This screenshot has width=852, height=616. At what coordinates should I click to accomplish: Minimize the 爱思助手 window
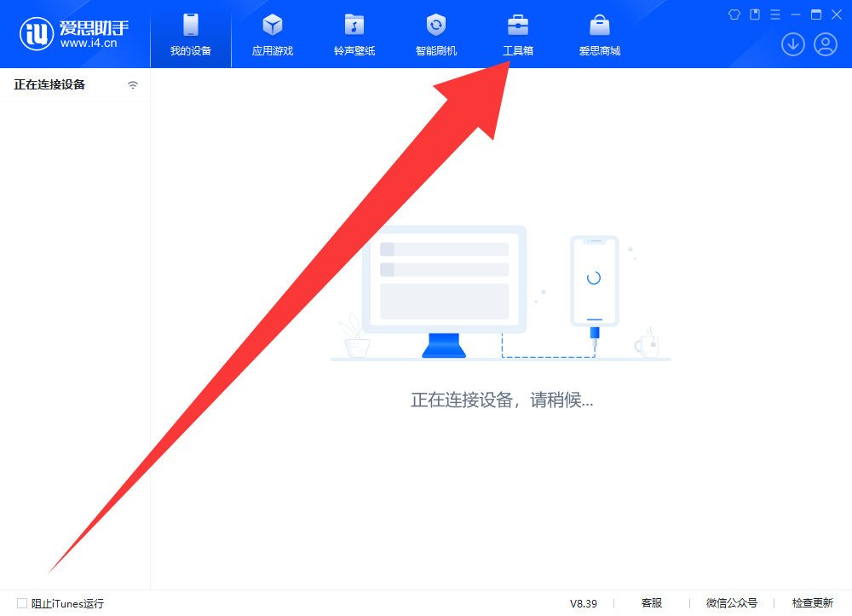coord(796,14)
